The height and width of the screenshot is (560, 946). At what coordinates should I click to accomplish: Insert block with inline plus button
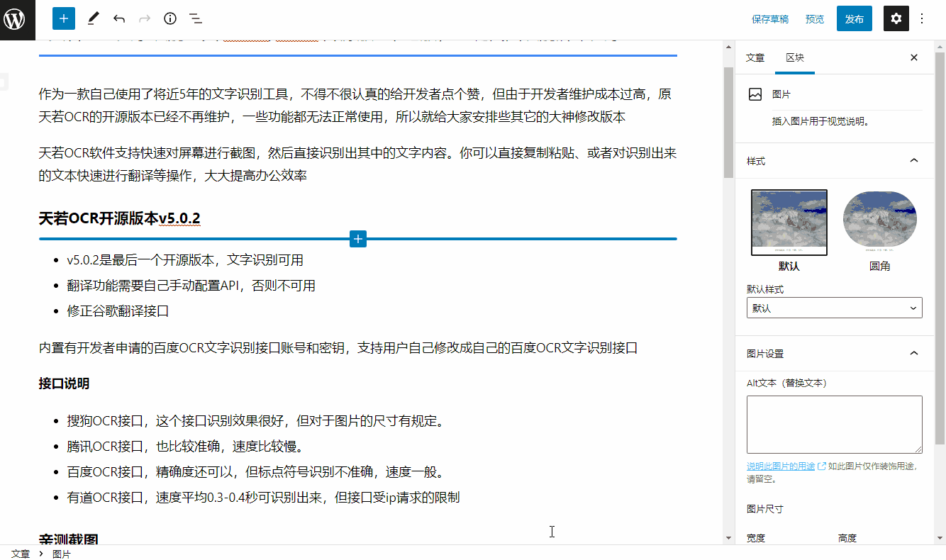pos(358,239)
